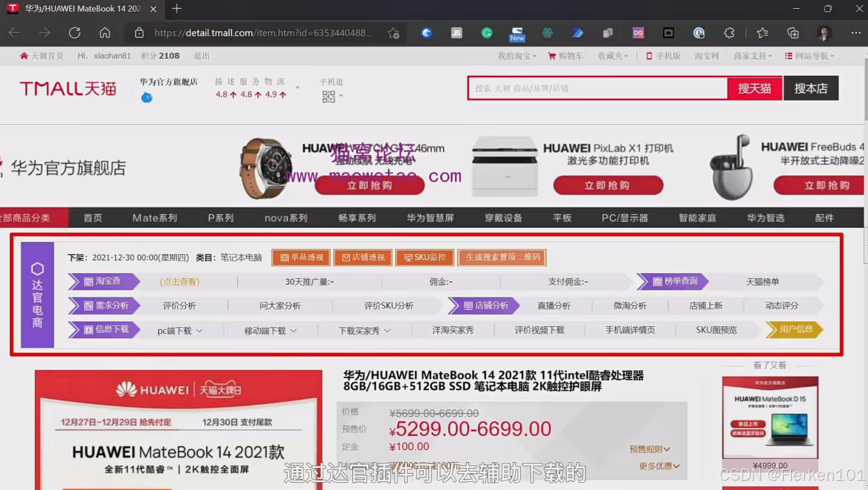Open 评价分析

(x=179, y=306)
